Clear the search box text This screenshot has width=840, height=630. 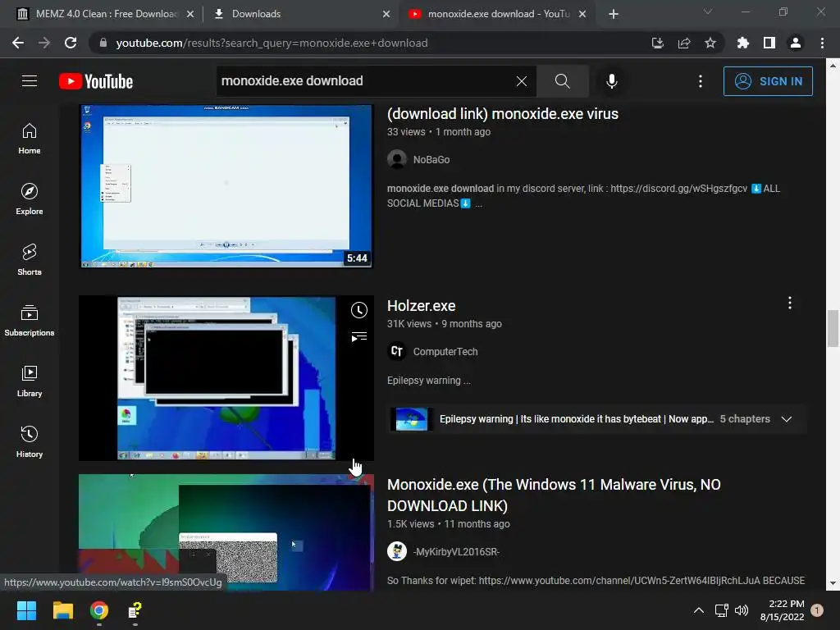(x=521, y=81)
